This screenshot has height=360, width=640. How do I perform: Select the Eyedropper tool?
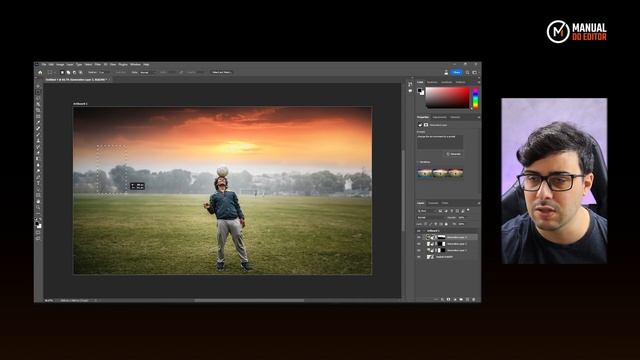[38, 122]
